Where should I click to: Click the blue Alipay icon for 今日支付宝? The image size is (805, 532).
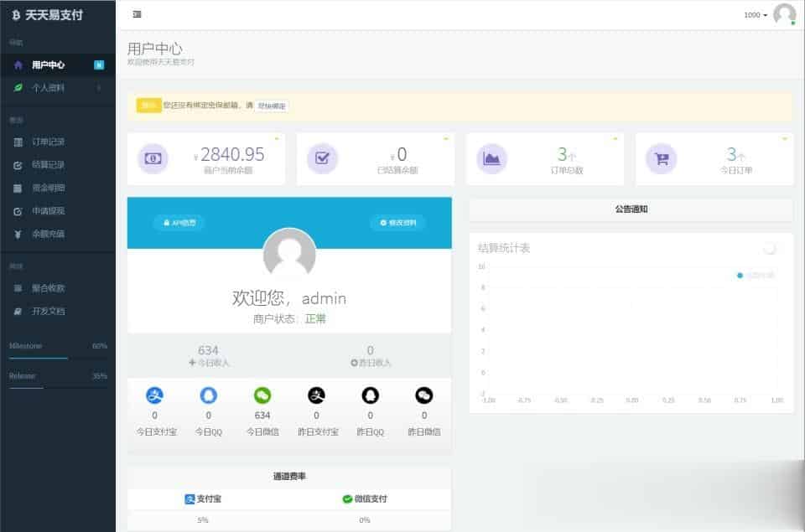(154, 395)
